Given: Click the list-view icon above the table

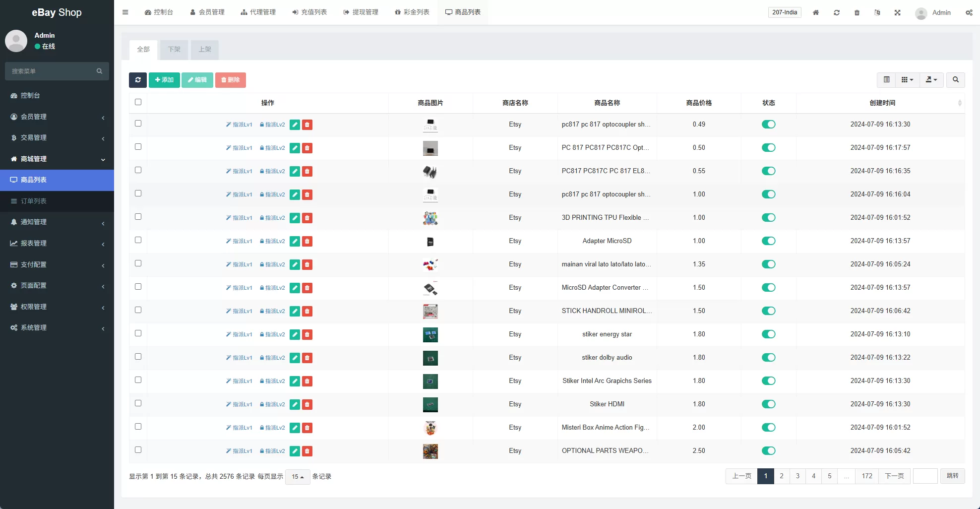Looking at the screenshot, I should (x=887, y=80).
